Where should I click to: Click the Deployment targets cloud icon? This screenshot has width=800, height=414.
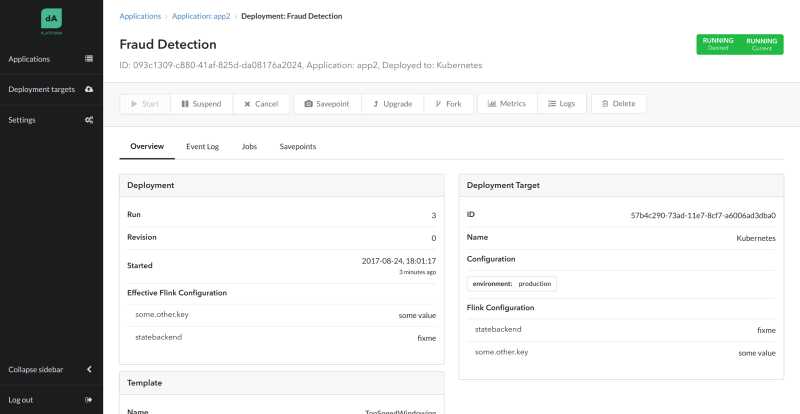(x=89, y=89)
